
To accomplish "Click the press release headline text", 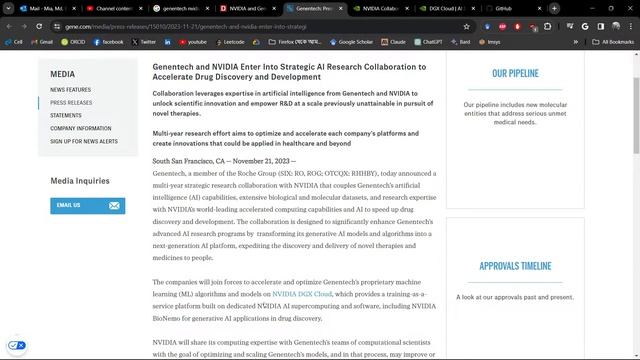I will coord(289,72).
